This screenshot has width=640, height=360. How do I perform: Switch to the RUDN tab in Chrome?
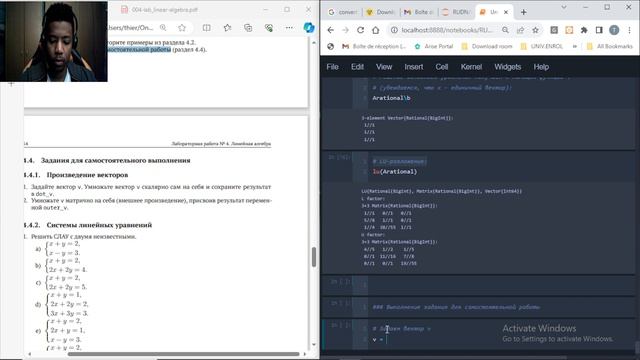click(x=456, y=12)
